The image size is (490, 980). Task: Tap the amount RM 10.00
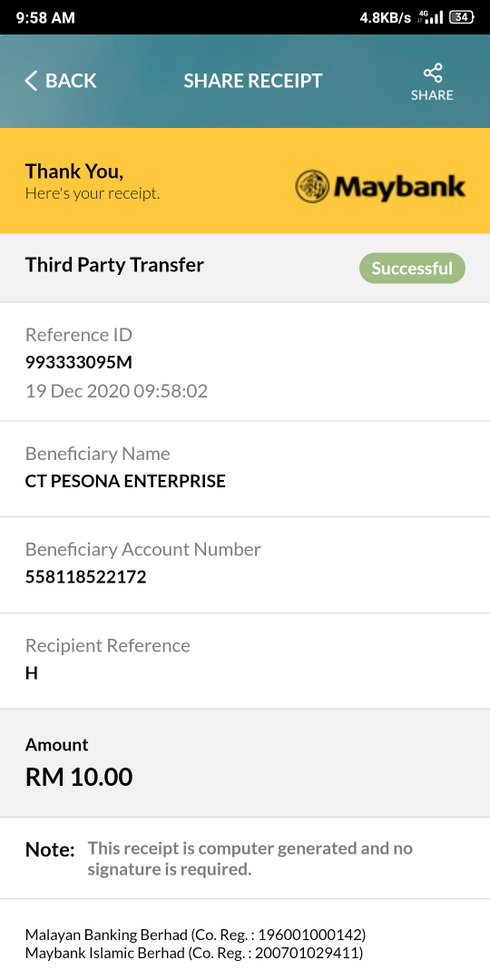coord(79,777)
